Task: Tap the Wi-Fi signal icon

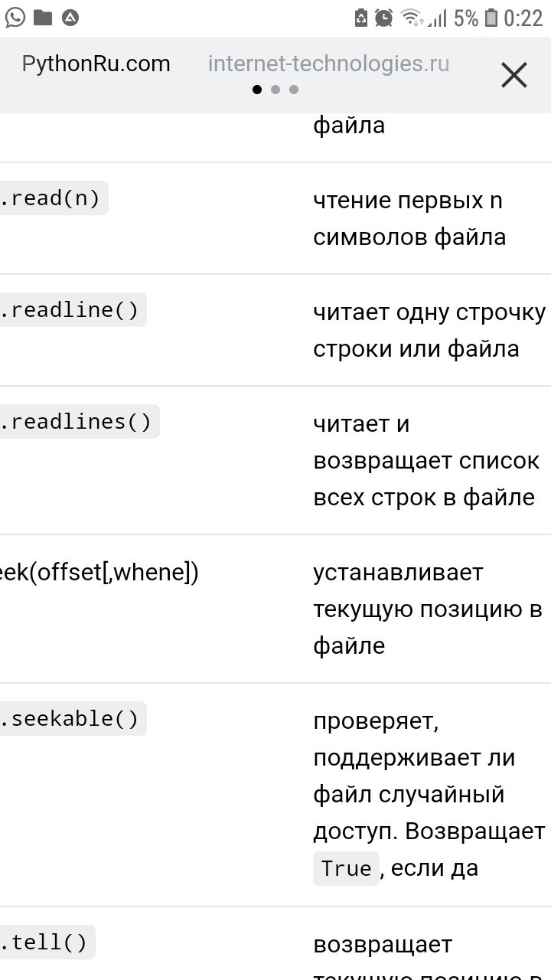Action: [411, 18]
